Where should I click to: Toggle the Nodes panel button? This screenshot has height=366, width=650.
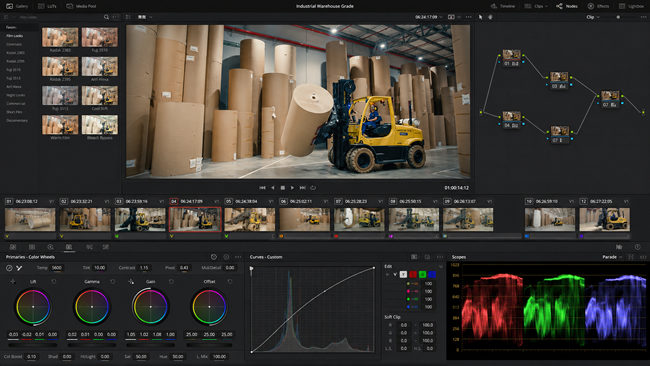click(567, 6)
